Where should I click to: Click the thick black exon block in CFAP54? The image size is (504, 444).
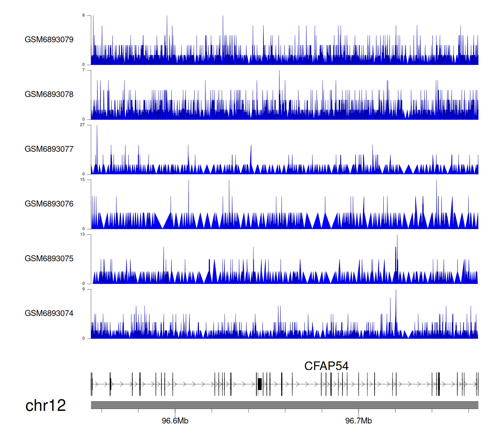(x=259, y=384)
